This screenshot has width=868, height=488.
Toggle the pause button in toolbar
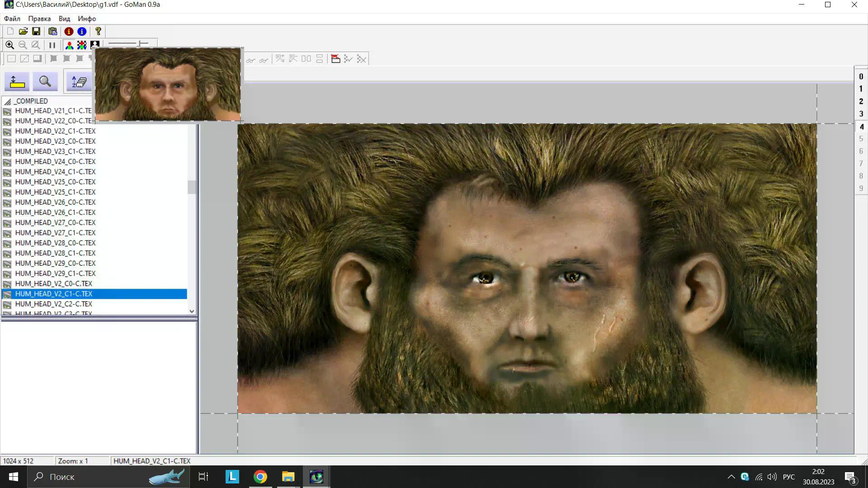point(52,45)
